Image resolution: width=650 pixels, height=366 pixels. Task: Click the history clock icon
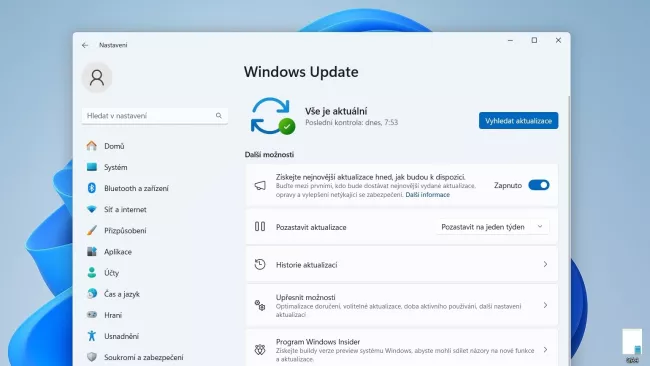point(260,264)
